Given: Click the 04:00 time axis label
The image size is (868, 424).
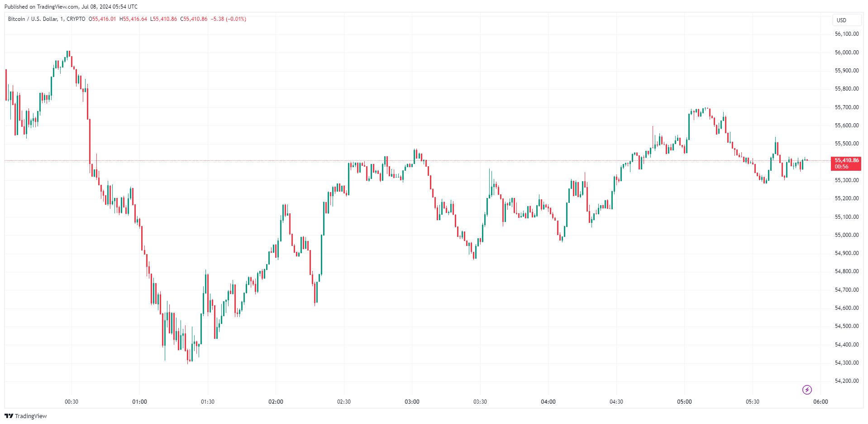Looking at the screenshot, I should pos(548,402).
